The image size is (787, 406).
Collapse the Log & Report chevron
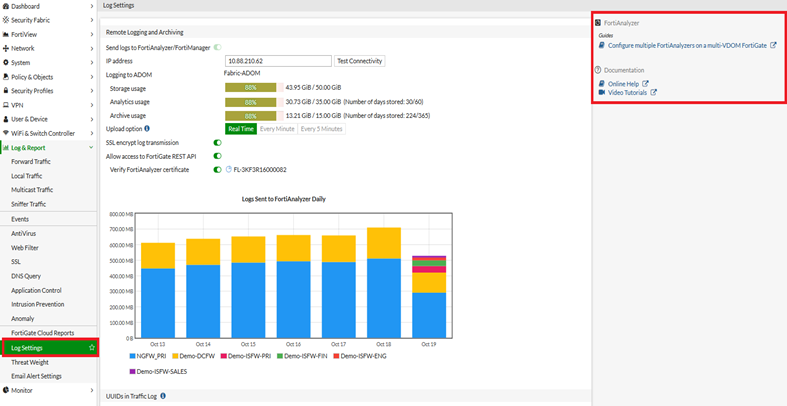point(91,148)
